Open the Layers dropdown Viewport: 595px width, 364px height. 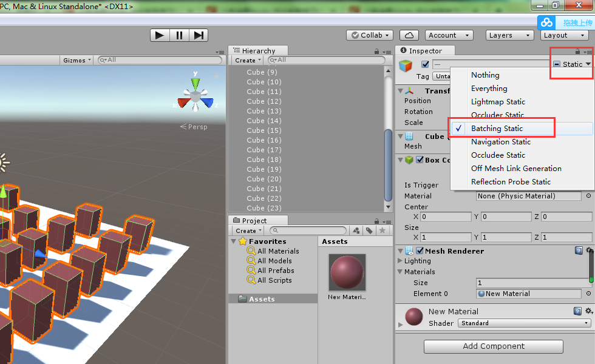click(x=509, y=35)
